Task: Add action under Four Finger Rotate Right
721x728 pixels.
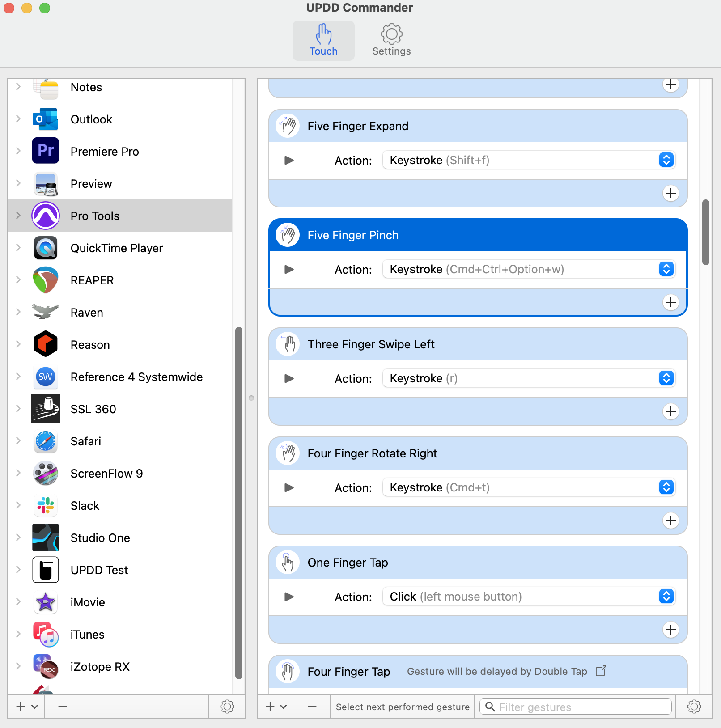Action: tap(671, 521)
